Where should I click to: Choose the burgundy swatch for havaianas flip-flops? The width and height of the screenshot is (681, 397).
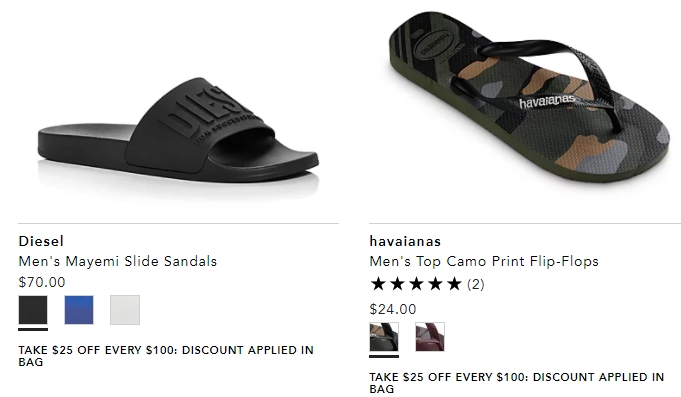pos(430,337)
